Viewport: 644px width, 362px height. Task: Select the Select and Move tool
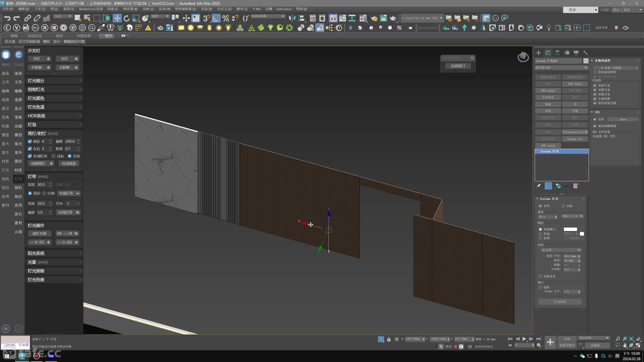coord(117,18)
